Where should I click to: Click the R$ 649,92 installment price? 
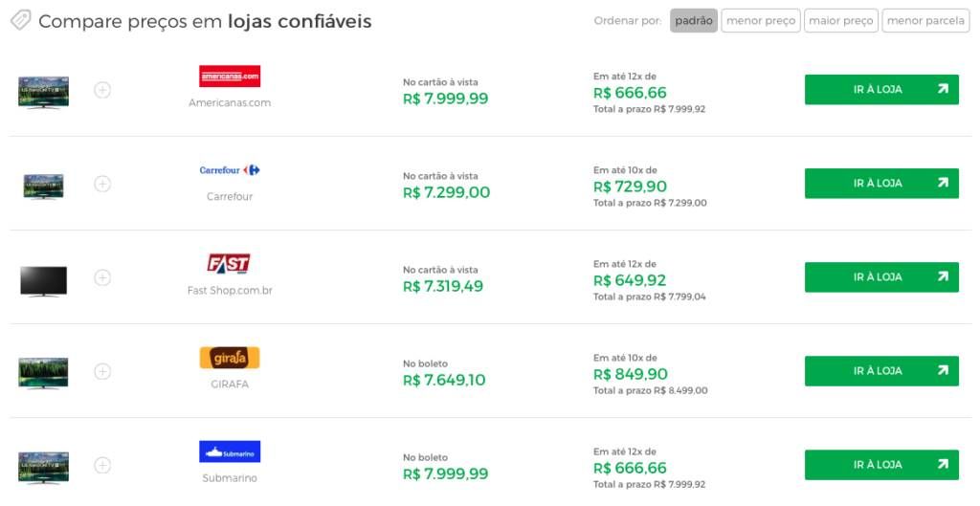(x=630, y=280)
